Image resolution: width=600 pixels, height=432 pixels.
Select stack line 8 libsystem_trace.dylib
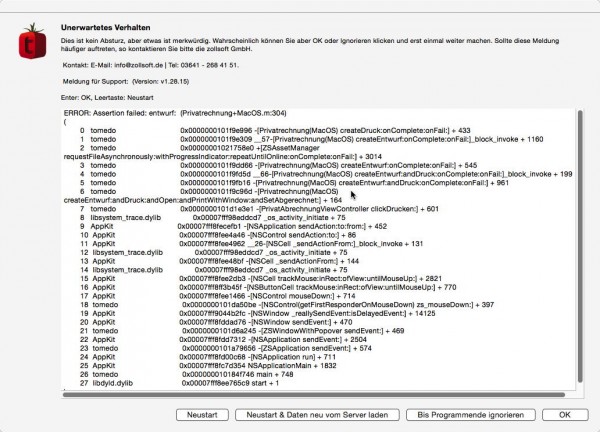point(212,218)
